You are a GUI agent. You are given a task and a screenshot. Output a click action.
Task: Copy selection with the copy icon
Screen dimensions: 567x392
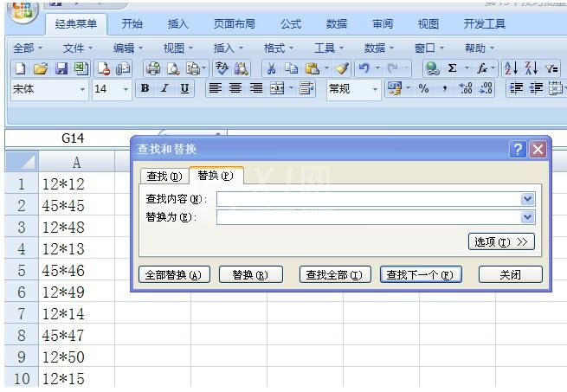click(x=291, y=68)
